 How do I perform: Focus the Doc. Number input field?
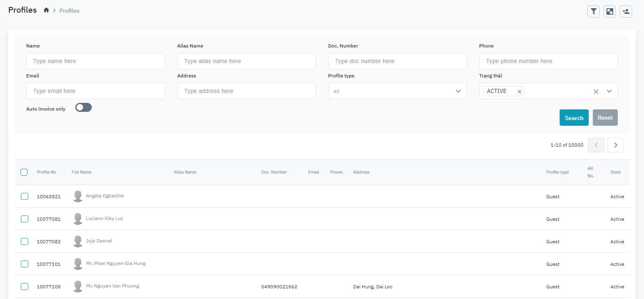point(397,61)
